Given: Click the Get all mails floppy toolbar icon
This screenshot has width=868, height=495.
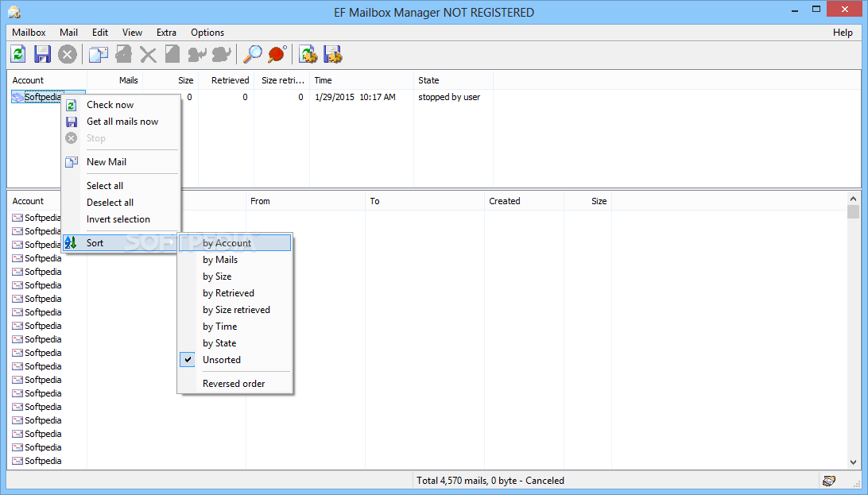Looking at the screenshot, I should click(43, 54).
